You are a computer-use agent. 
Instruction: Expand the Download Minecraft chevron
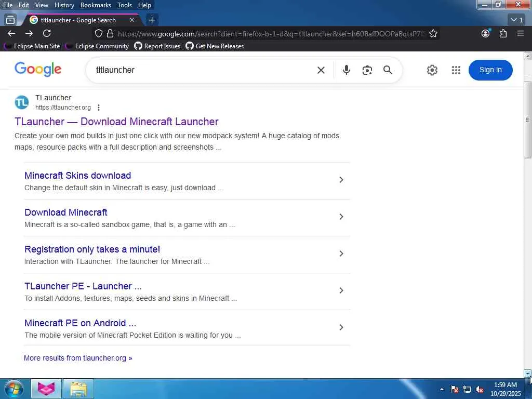pyautogui.click(x=341, y=217)
